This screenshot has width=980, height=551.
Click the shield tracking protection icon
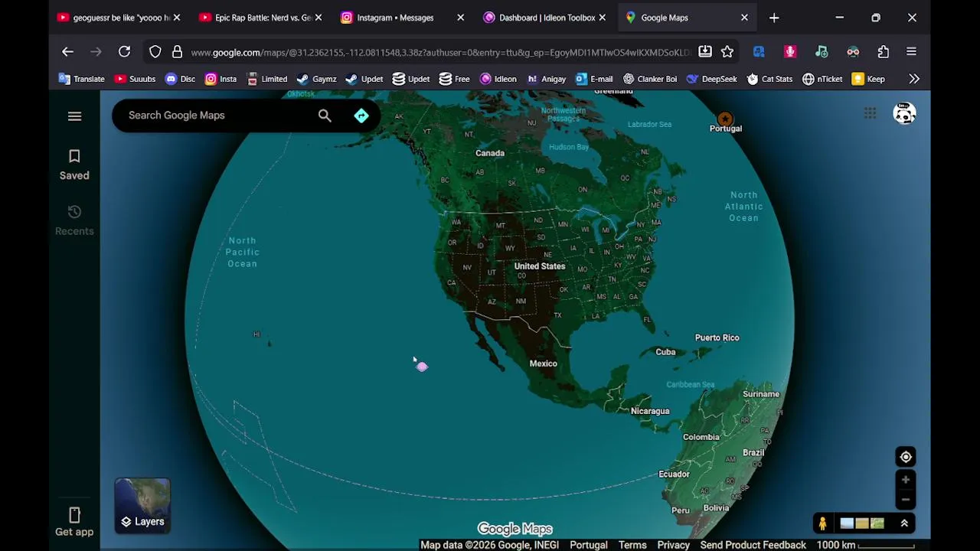tap(155, 52)
